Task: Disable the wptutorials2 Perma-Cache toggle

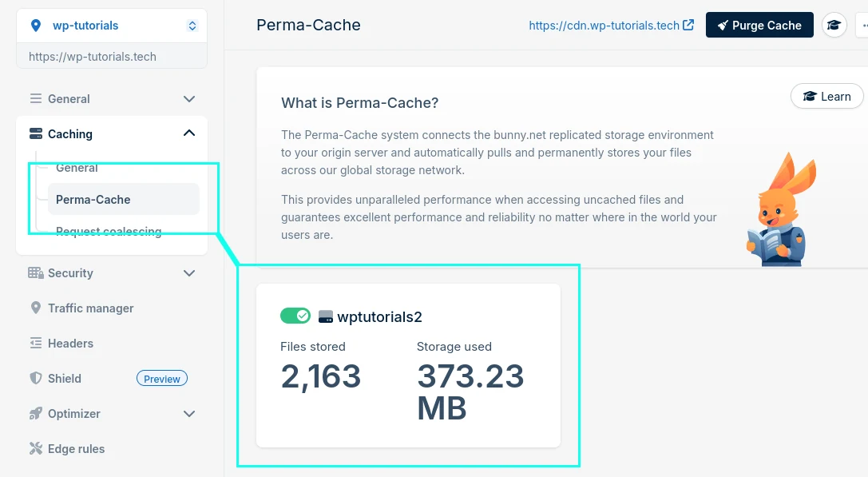Action: pyautogui.click(x=295, y=316)
